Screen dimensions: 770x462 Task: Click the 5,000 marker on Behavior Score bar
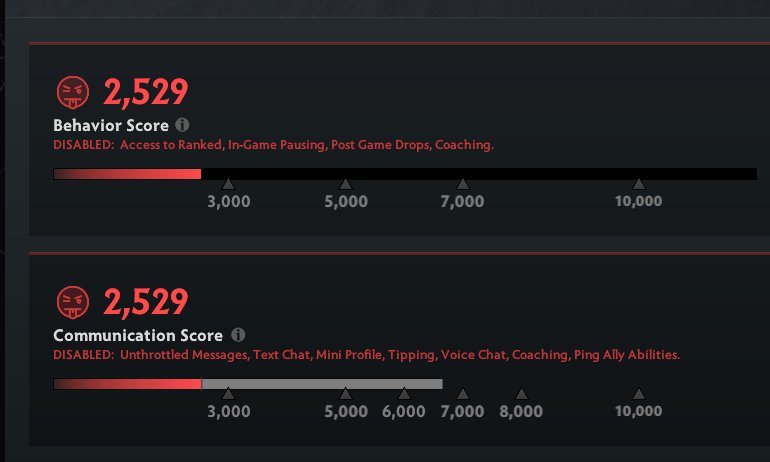[x=345, y=184]
